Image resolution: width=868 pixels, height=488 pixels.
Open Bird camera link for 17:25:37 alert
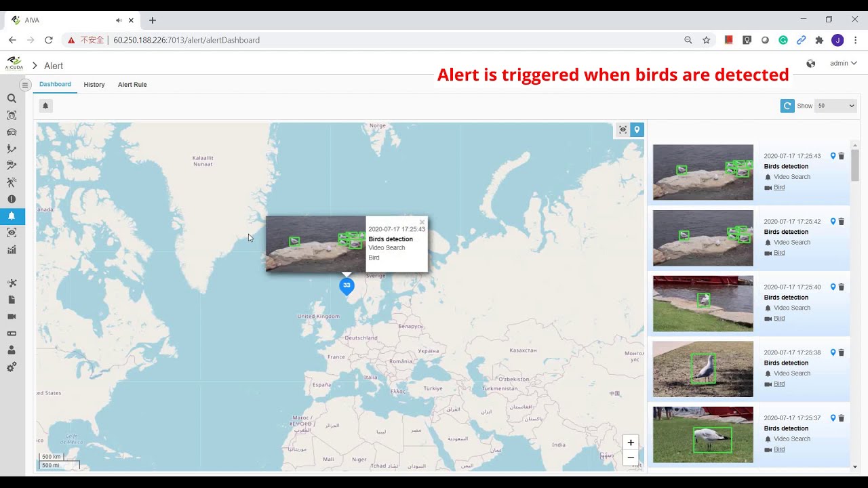[x=779, y=449]
